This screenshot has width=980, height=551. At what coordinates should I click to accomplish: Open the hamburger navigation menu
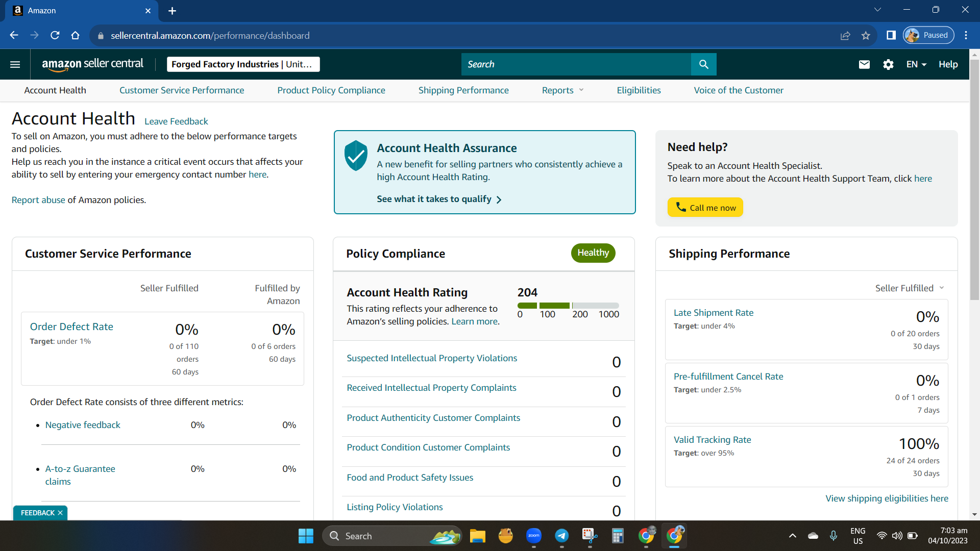point(15,64)
